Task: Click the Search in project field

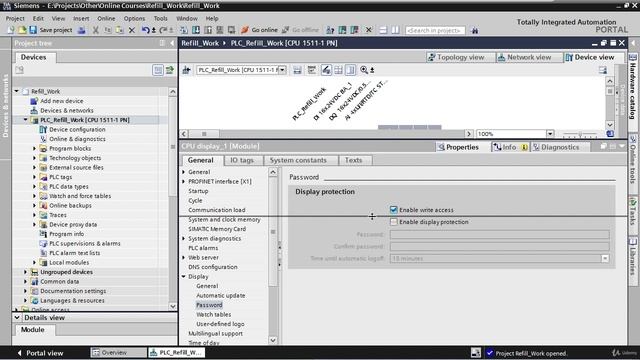Action: pyautogui.click(x=435, y=30)
